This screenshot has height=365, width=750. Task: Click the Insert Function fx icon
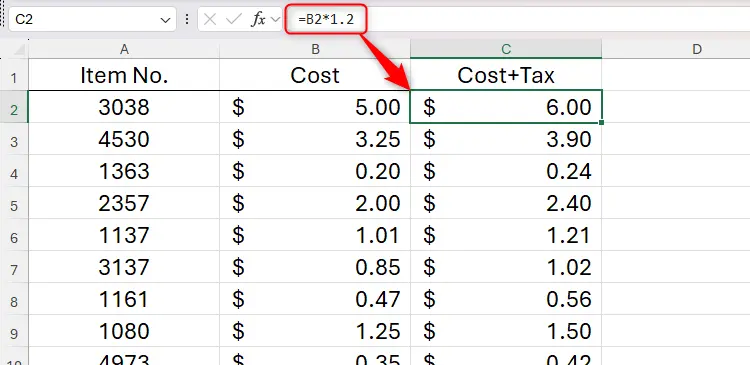(259, 20)
